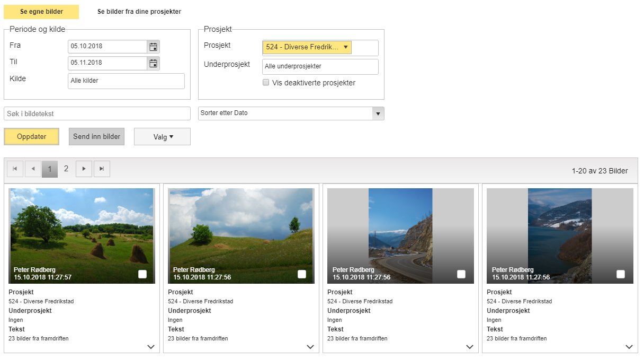
Task: Switch to Se bilder fra dine prosjekter tab
Action: (139, 12)
